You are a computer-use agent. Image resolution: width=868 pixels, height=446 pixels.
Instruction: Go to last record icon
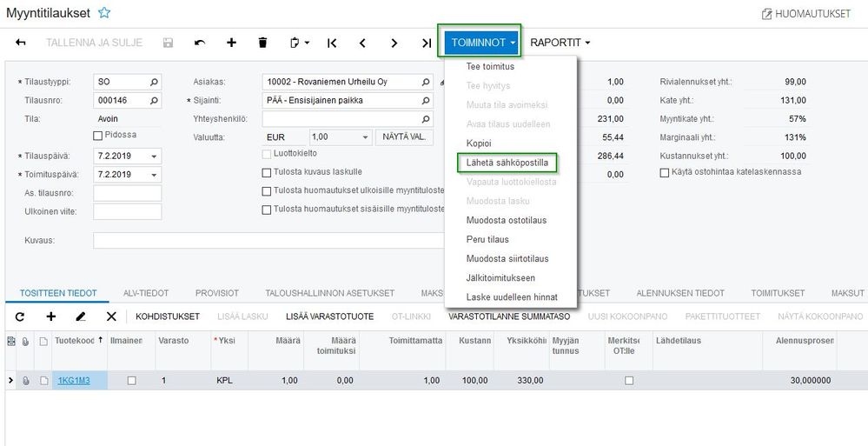click(427, 43)
